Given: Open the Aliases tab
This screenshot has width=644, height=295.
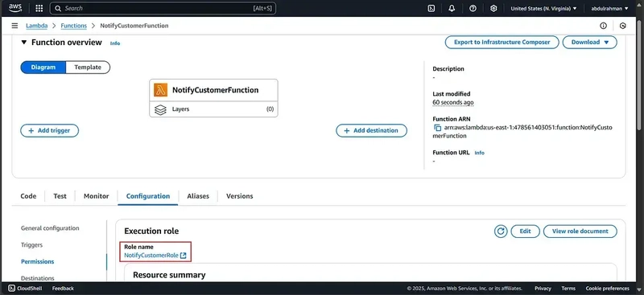Looking at the screenshot, I should click(x=198, y=196).
